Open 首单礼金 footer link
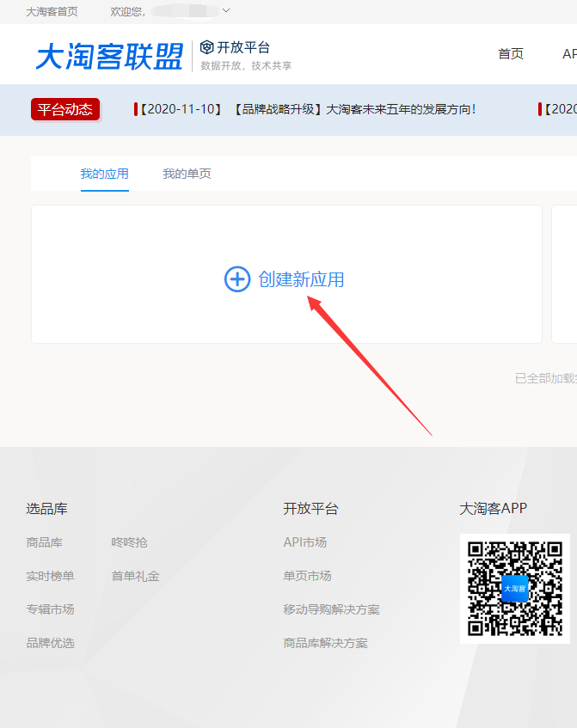 click(x=135, y=576)
